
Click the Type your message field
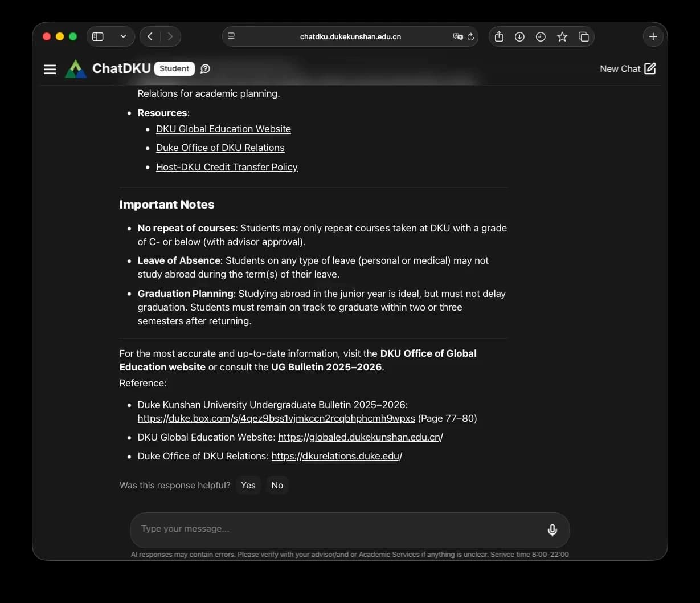pos(350,530)
